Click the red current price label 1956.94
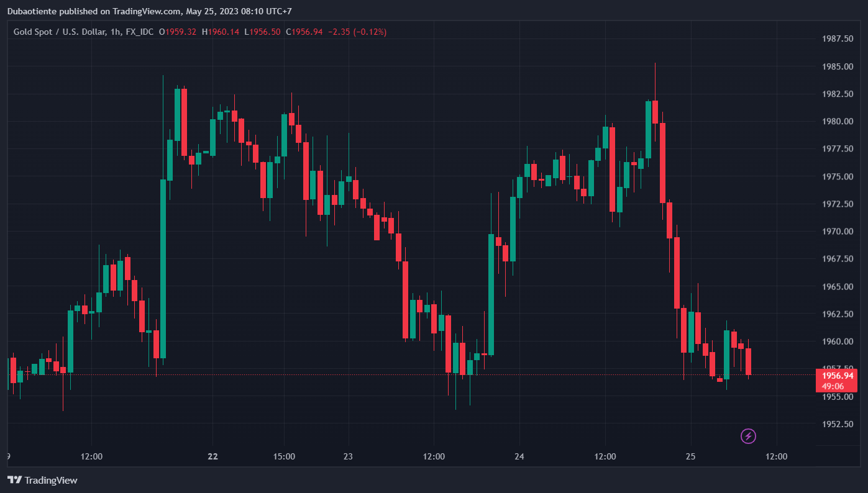 tap(837, 376)
